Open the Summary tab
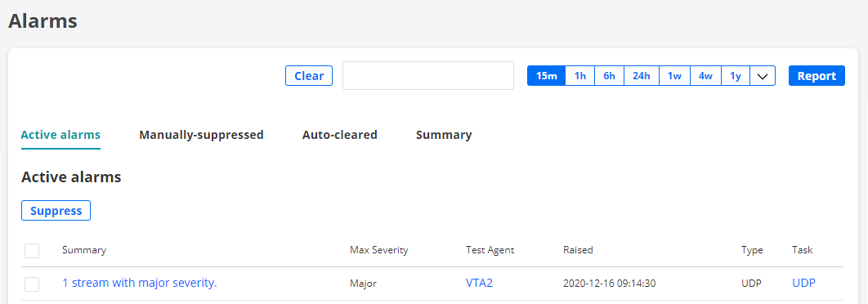Screen dimensions: 868x304 [x=444, y=135]
